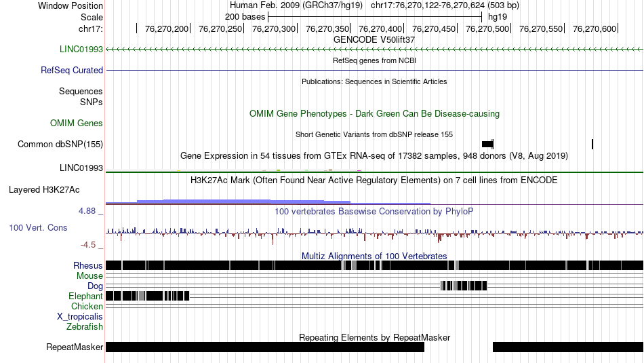Screen dimensions: 644x363
Task: Open the RefSeq Curated track label
Action: 71,71
